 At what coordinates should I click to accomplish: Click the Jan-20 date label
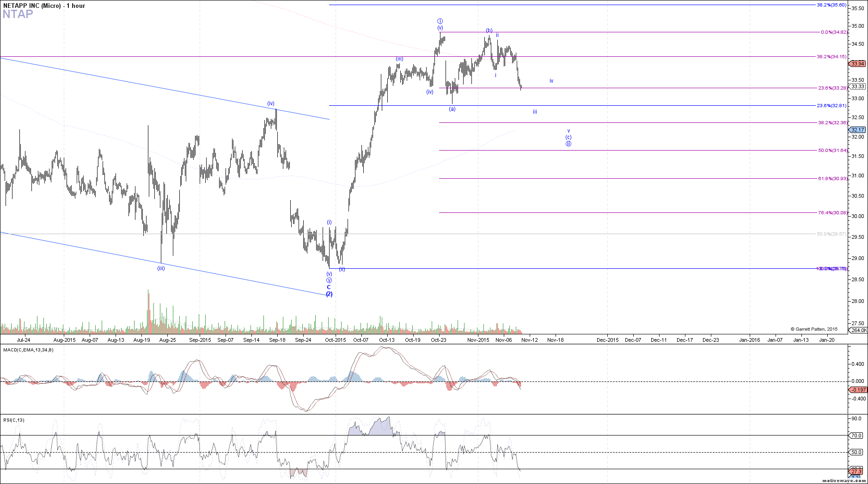click(x=827, y=340)
